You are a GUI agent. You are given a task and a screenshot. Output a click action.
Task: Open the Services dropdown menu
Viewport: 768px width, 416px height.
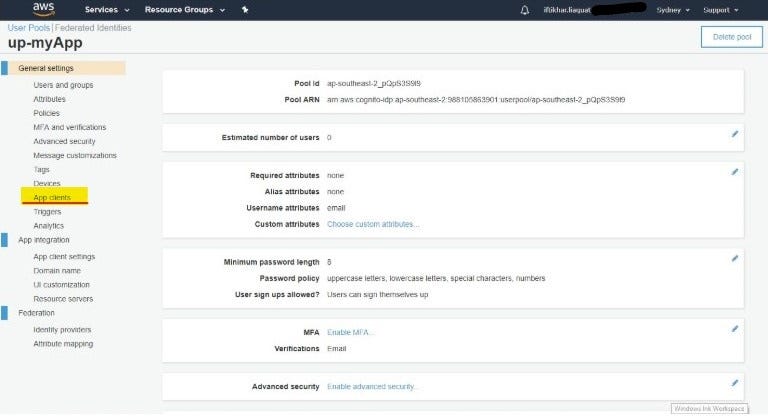[107, 10]
